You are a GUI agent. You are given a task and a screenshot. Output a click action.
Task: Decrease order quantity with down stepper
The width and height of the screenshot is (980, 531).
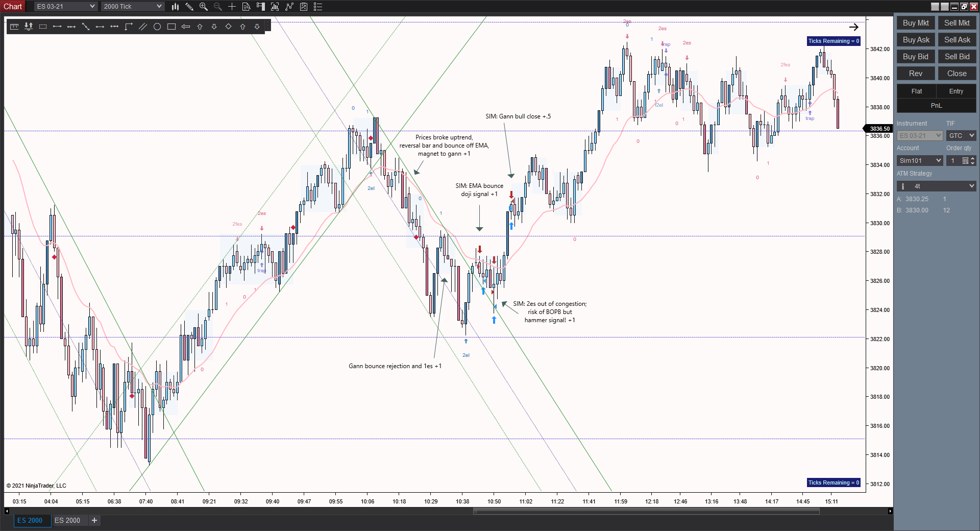coord(973,163)
